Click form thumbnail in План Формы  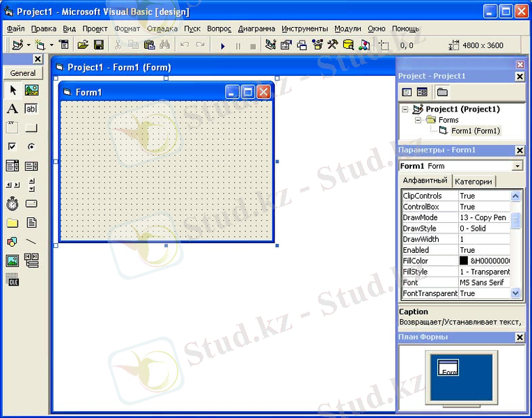tap(448, 367)
